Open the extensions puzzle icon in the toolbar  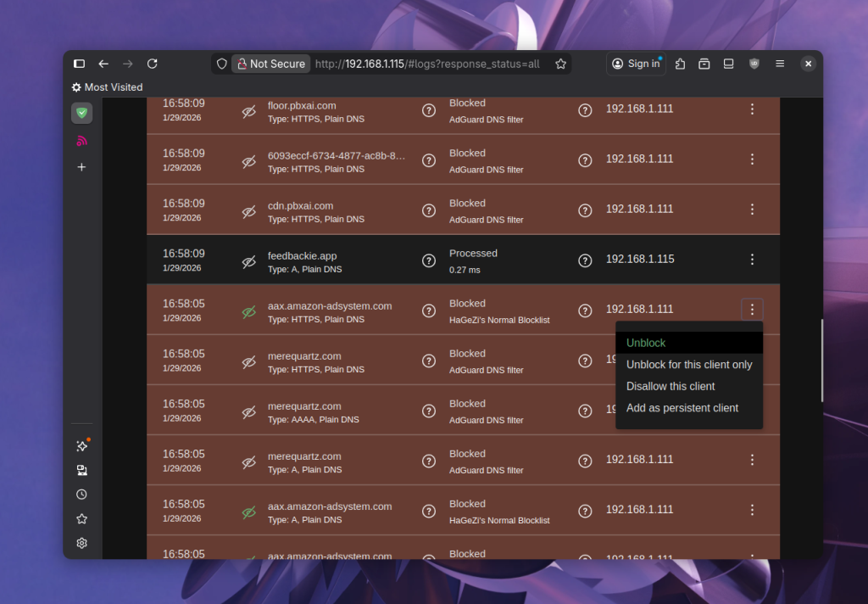680,64
